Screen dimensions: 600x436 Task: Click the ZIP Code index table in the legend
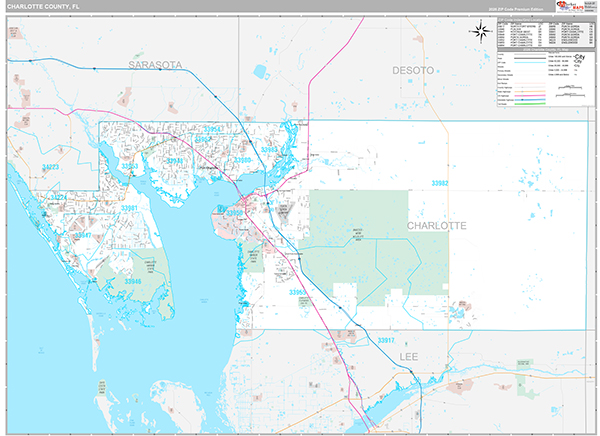click(x=546, y=33)
